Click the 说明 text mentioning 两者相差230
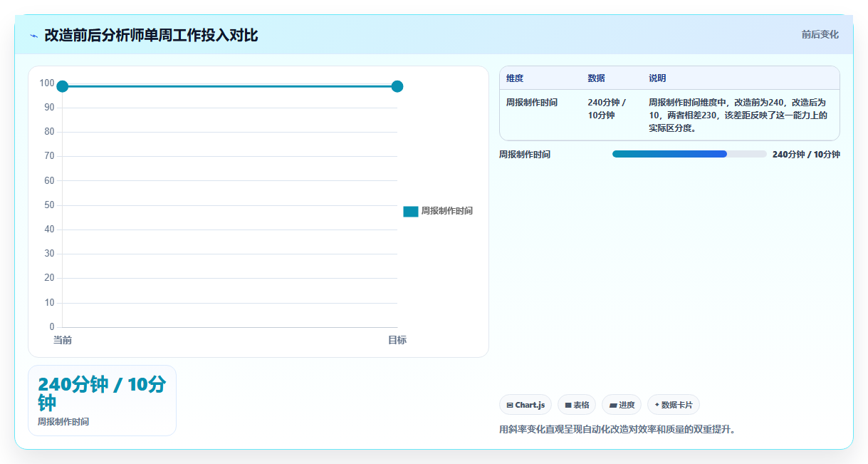The image size is (868, 464). click(x=738, y=115)
